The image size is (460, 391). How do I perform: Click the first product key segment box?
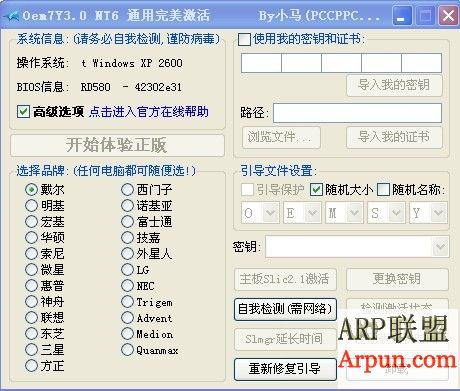261,63
